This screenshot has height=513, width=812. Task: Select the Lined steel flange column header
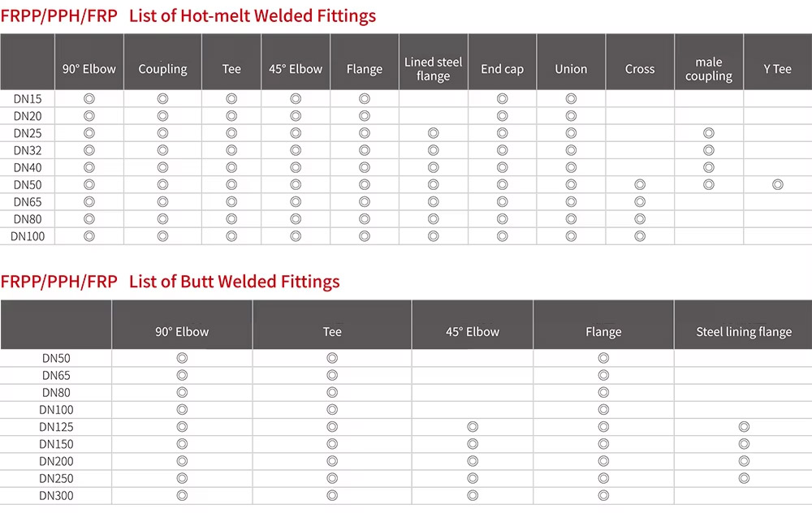pos(433,69)
